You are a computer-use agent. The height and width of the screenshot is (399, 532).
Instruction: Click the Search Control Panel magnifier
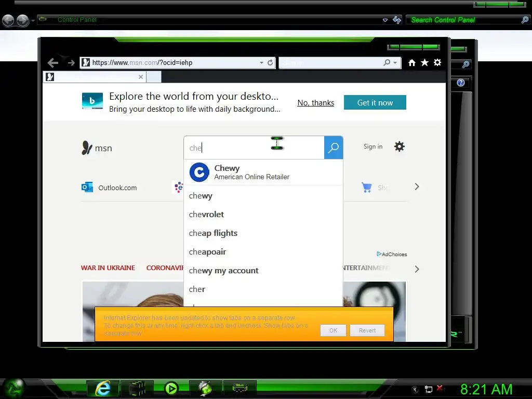tap(525, 20)
